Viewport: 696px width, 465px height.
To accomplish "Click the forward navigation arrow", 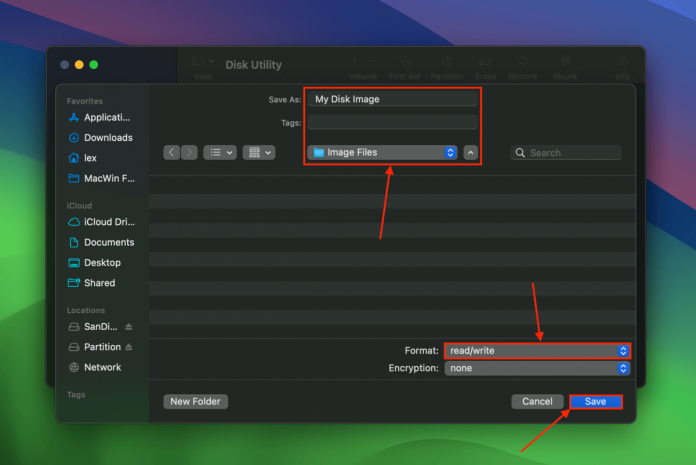I will pyautogui.click(x=188, y=153).
